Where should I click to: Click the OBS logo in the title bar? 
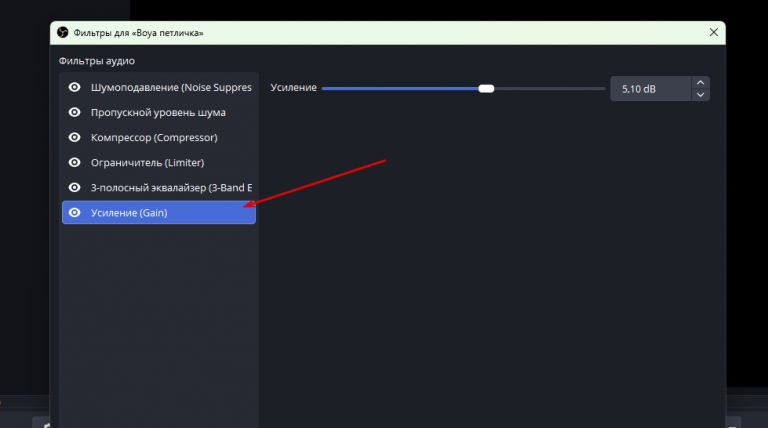63,32
